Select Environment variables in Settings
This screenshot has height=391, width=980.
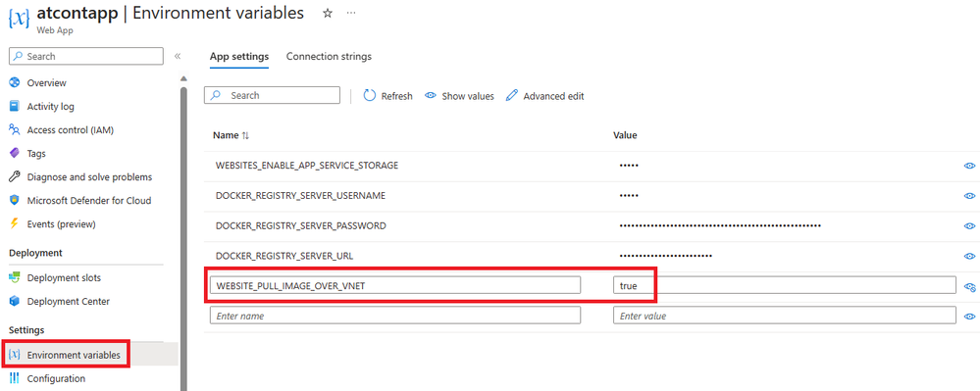(74, 355)
